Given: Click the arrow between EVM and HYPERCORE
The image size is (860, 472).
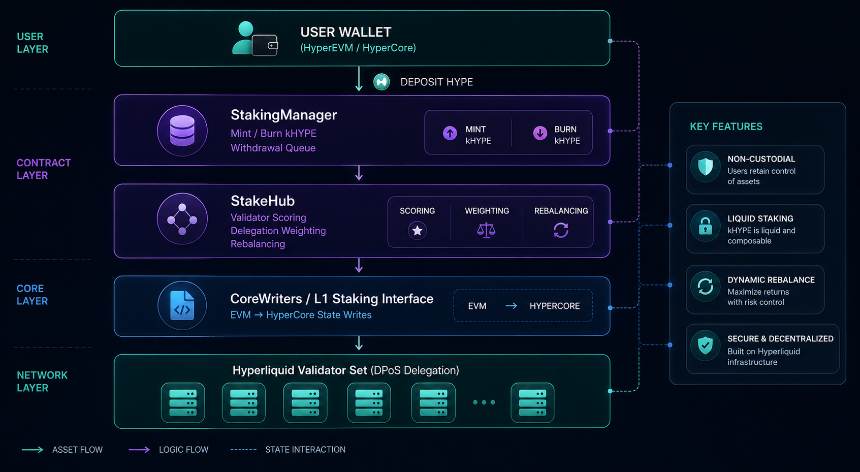Looking at the screenshot, I should point(511,306).
